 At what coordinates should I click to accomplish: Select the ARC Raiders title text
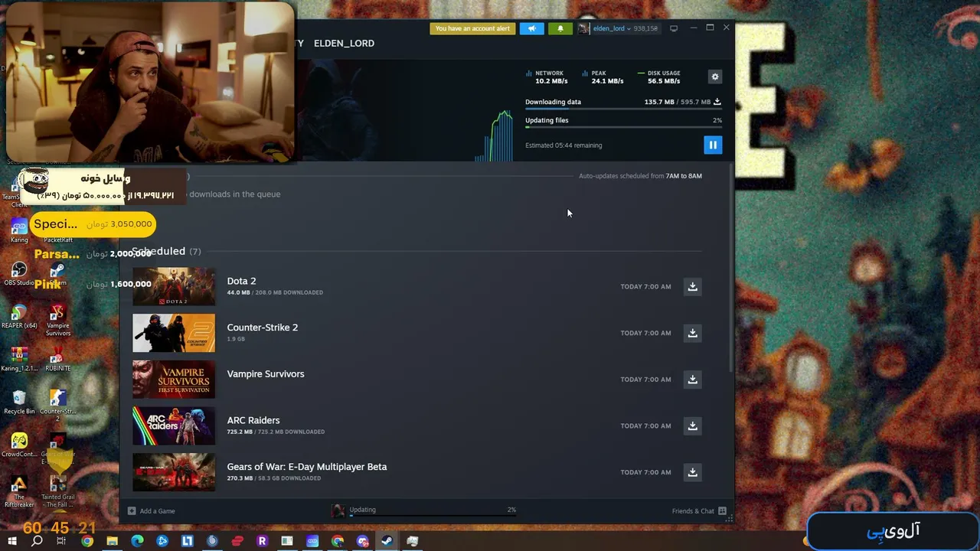(x=253, y=420)
